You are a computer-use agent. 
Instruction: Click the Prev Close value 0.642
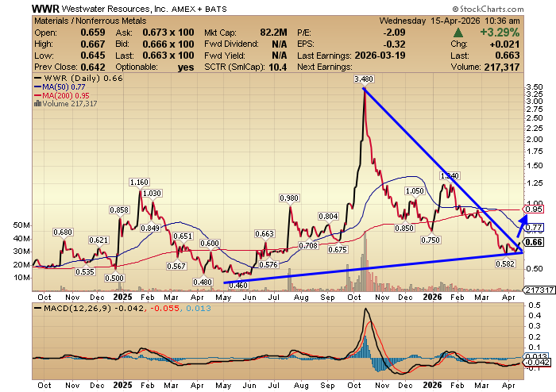click(93, 67)
